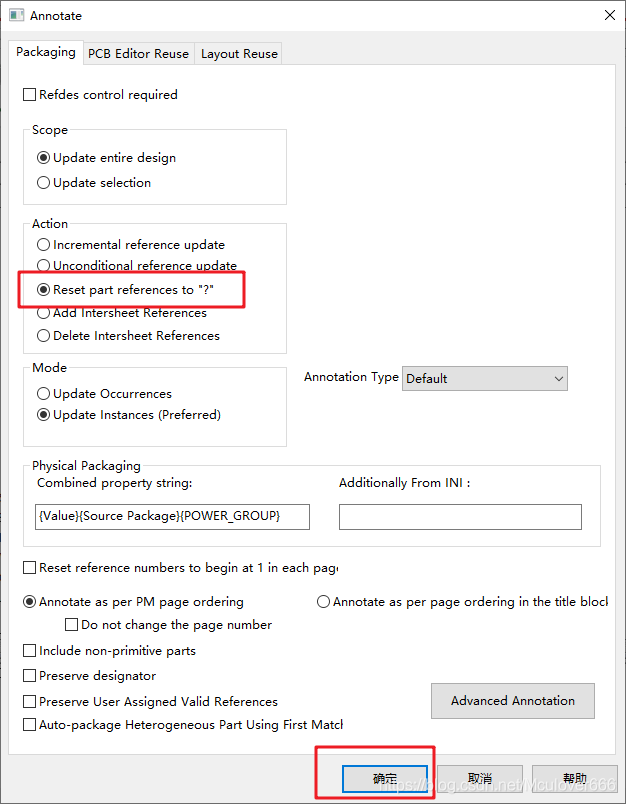Open Advanced Annotation settings
Viewport: 626px width, 804px height.
click(x=512, y=701)
